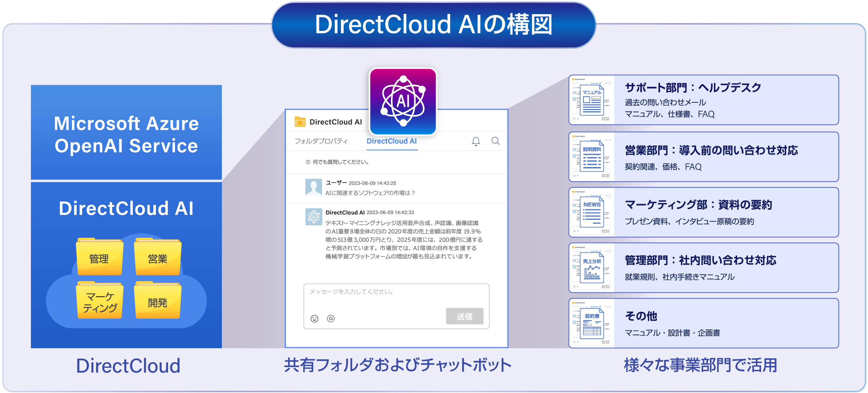The image size is (868, 393).
Task: Click the ユーザー timestamp 14:42:25
Action: (x=372, y=183)
